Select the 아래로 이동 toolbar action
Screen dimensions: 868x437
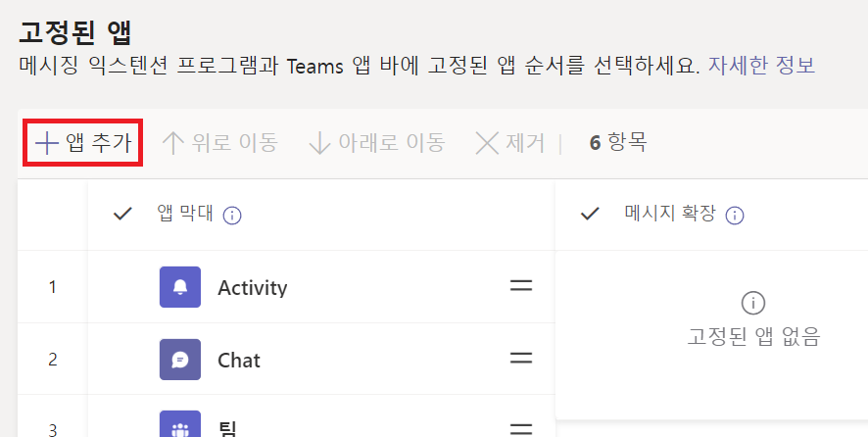point(377,143)
